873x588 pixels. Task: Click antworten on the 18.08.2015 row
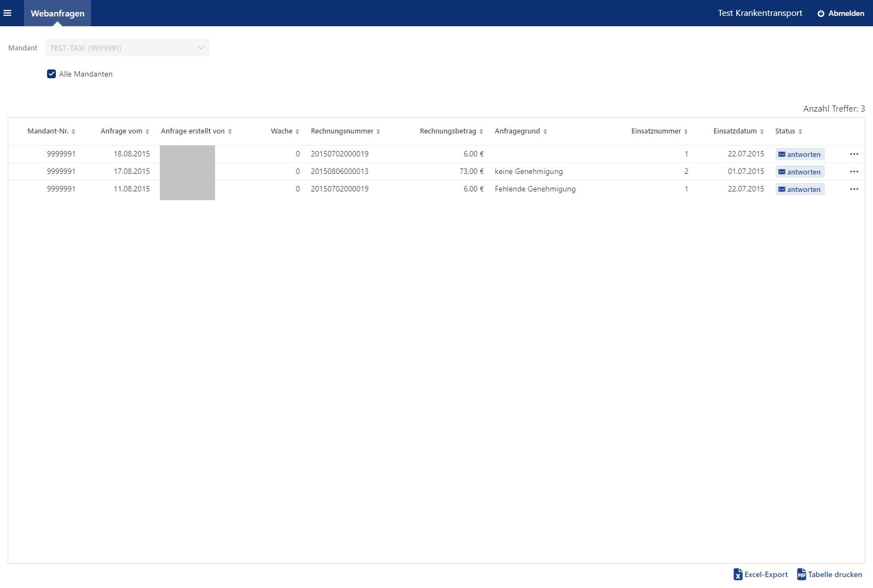800,154
